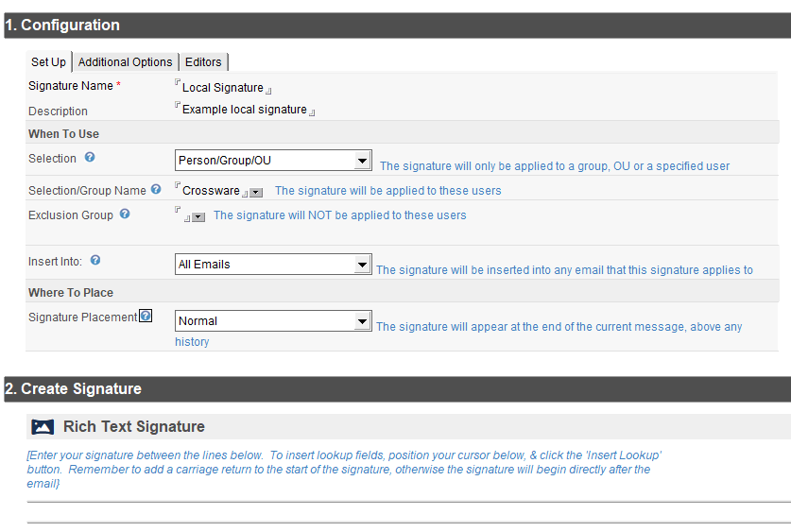The image size is (791, 532).
Task: Click the Selection/Group Name help icon
Action: click(156, 190)
